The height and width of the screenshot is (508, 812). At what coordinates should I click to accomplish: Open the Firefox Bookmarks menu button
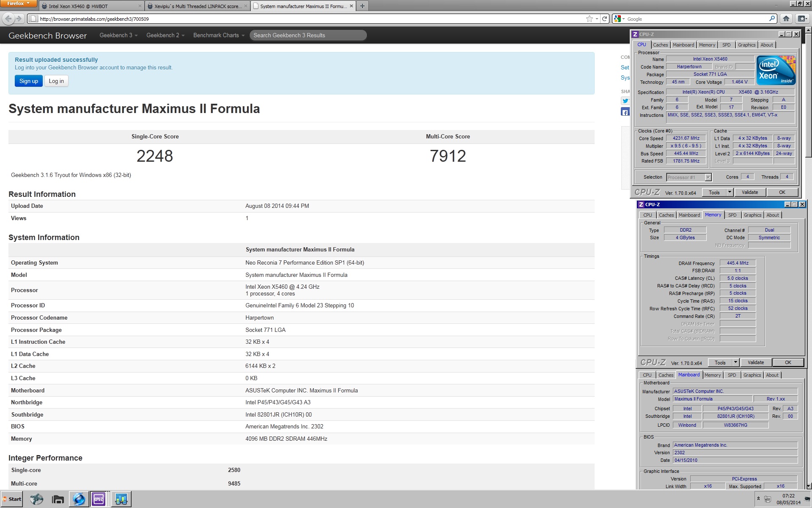pos(802,19)
